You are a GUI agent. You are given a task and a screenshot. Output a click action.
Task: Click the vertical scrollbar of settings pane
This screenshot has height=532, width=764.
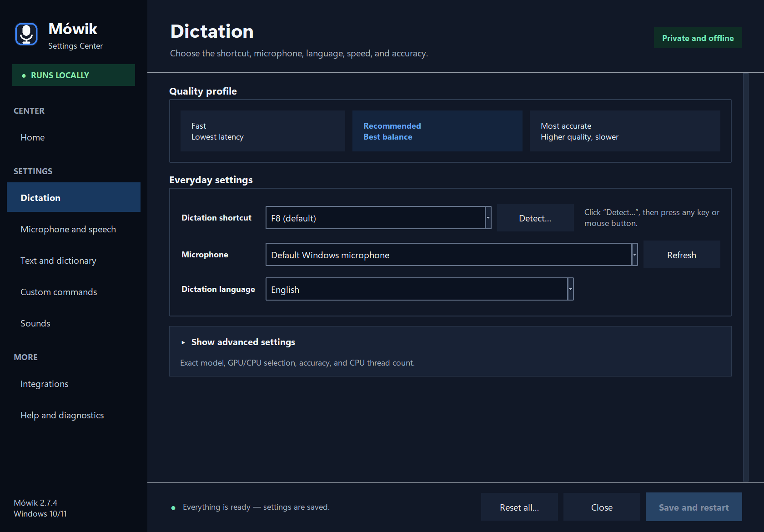click(x=746, y=277)
